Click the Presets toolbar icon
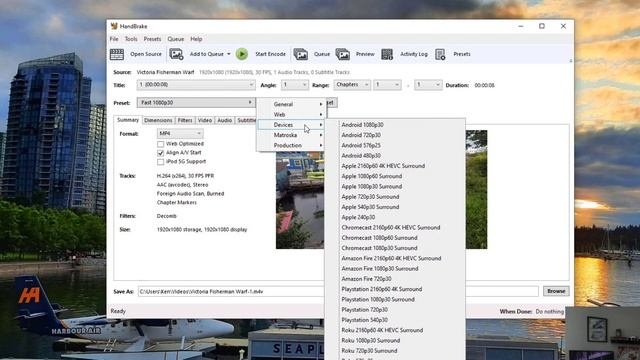The height and width of the screenshot is (360, 640). click(440, 54)
